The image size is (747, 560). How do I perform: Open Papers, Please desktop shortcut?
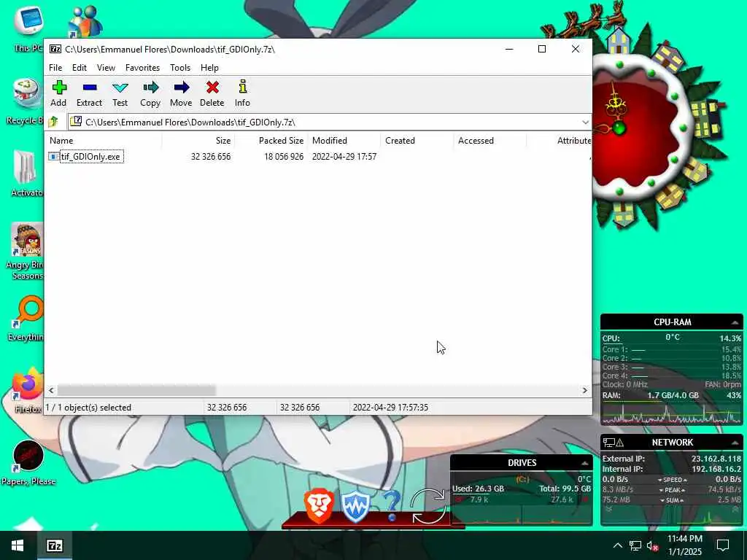[28, 462]
